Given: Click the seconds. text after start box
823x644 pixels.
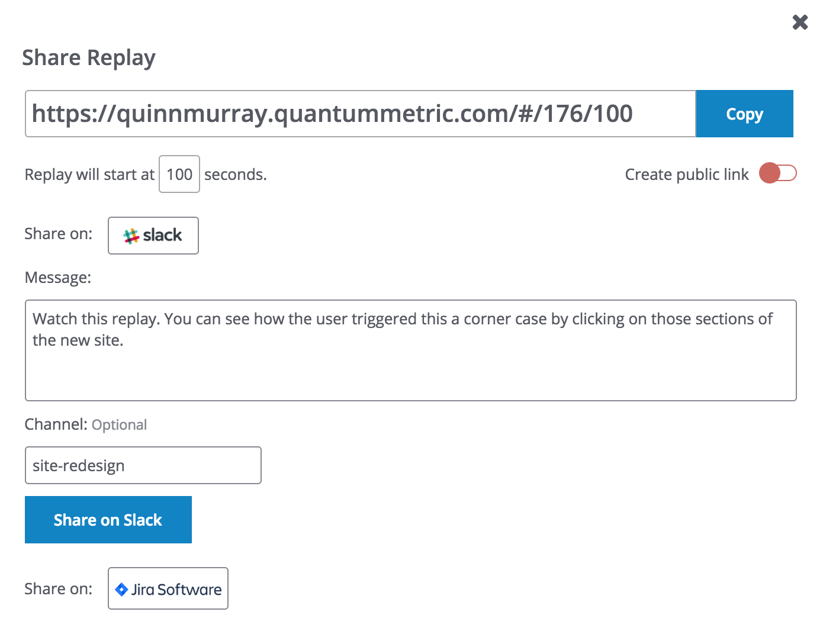Looking at the screenshot, I should [236, 175].
